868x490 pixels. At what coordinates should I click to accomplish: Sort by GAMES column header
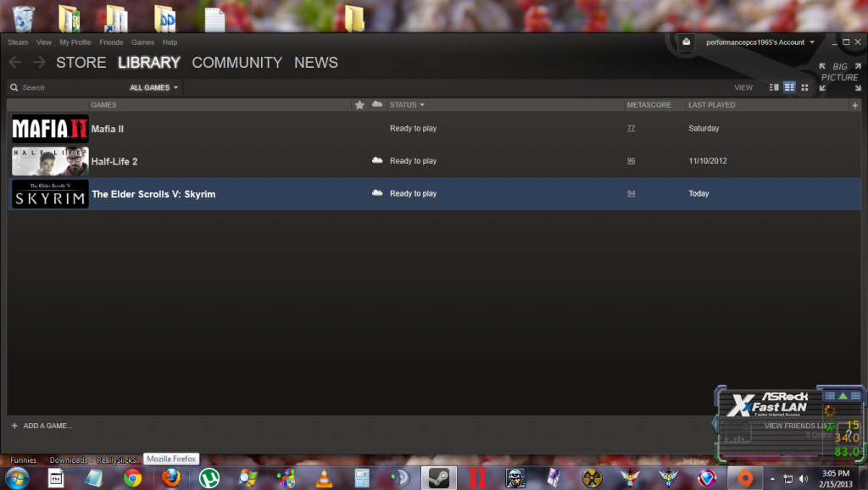(103, 104)
